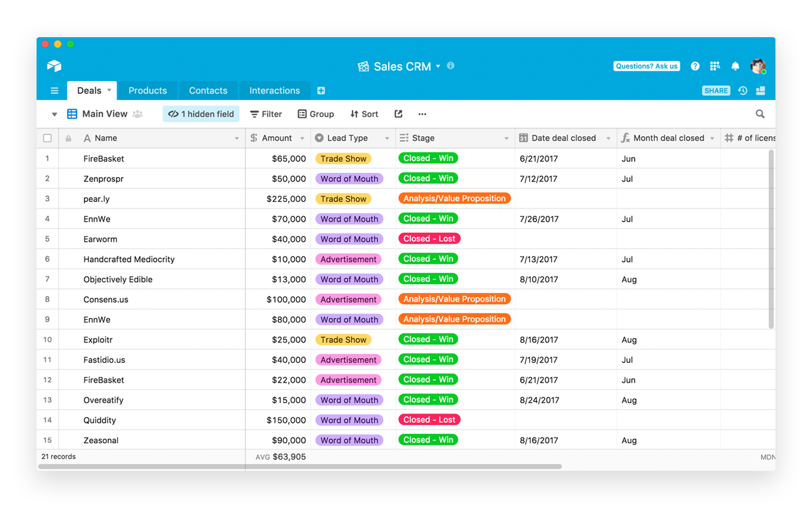This screenshot has width=812, height=522.
Task: Open the Stage column dropdown
Action: pos(506,139)
